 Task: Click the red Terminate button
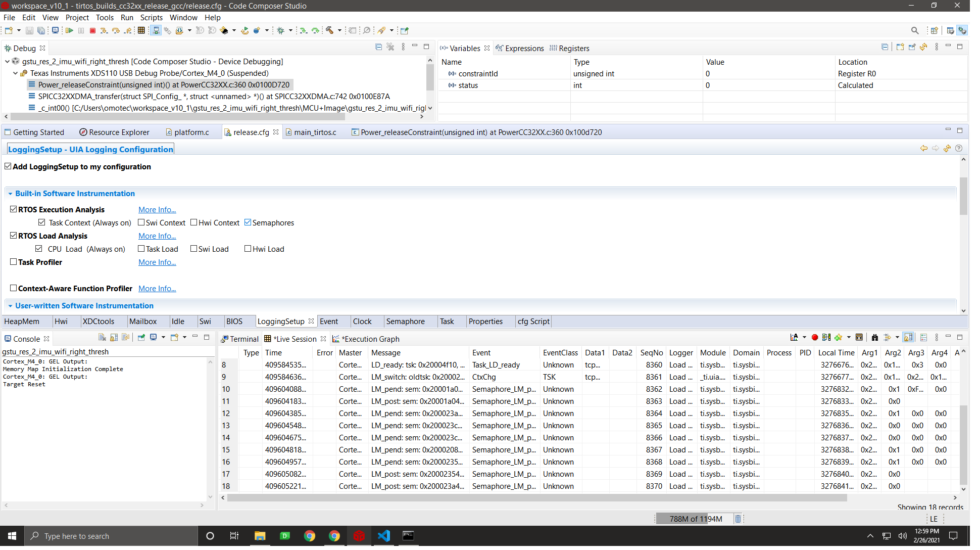[92, 31]
